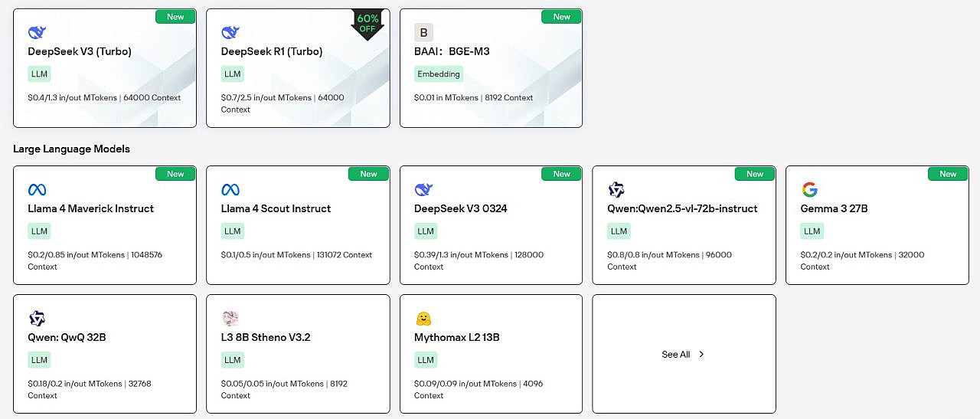Click the Google logo on Gemma 3 27B card
The height and width of the screenshot is (419, 980).
pos(809,189)
